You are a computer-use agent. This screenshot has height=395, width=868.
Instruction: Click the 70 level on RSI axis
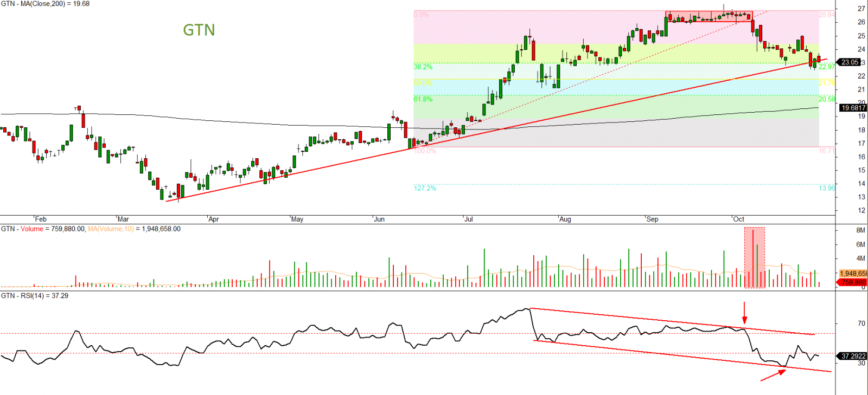click(861, 323)
